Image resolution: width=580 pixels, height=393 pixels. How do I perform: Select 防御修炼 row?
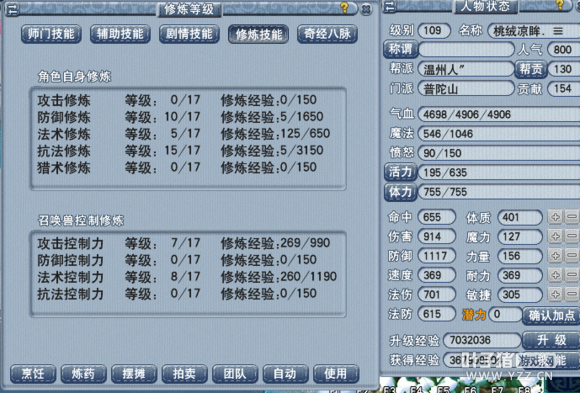click(x=180, y=117)
